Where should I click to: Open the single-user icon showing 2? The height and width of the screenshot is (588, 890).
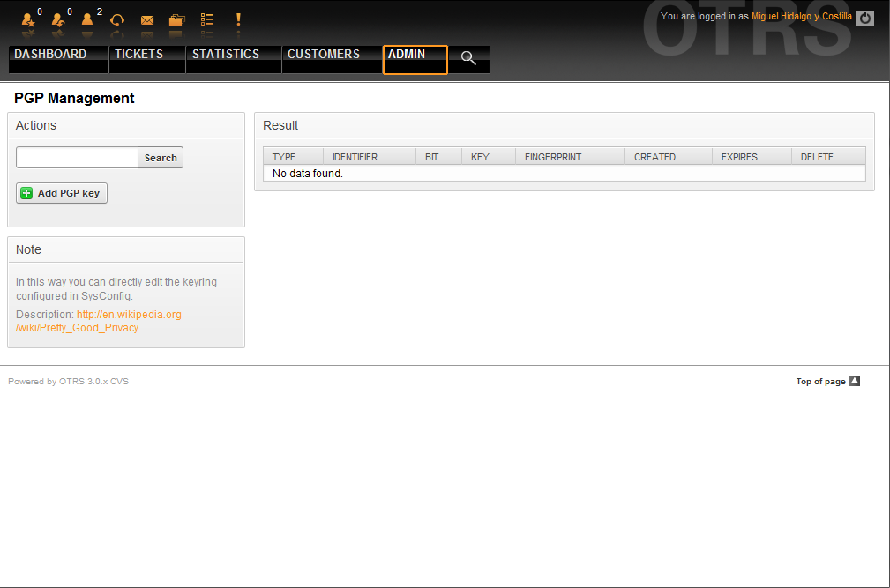coord(87,19)
